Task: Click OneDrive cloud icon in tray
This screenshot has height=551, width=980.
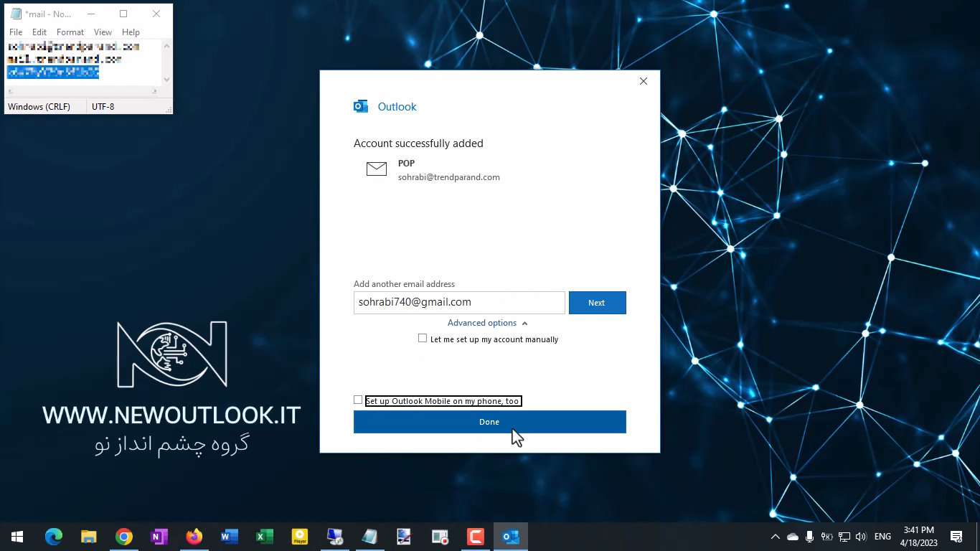Action: click(x=793, y=537)
